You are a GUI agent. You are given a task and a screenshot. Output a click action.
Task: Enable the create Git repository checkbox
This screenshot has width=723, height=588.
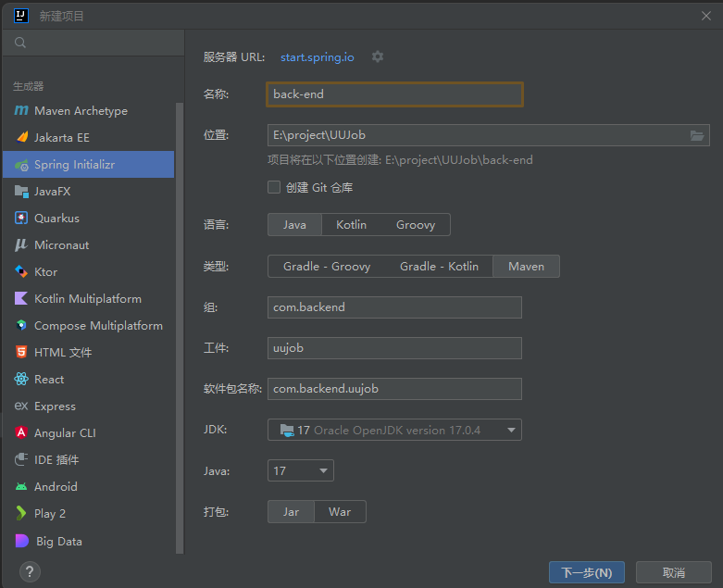[274, 187]
